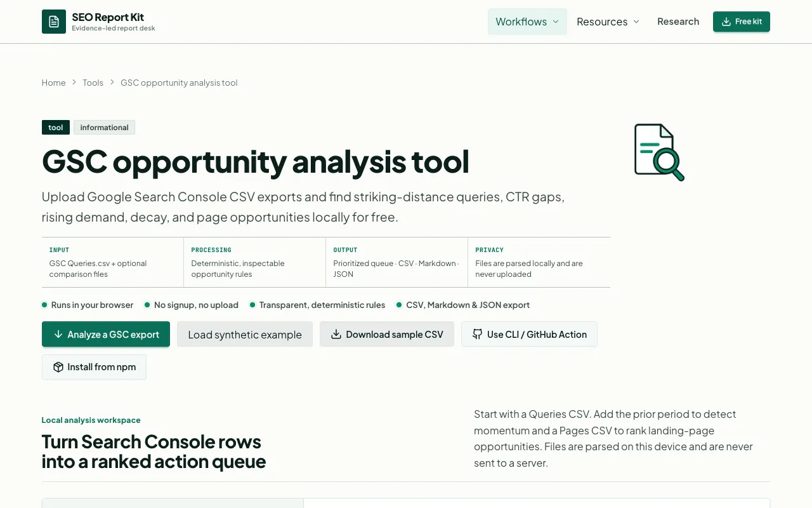Expand the Resources chevron arrow
This screenshot has height=508, width=812.
(x=636, y=22)
